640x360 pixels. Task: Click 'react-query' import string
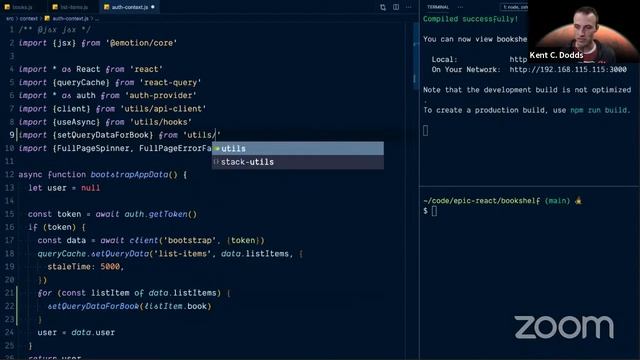click(170, 82)
